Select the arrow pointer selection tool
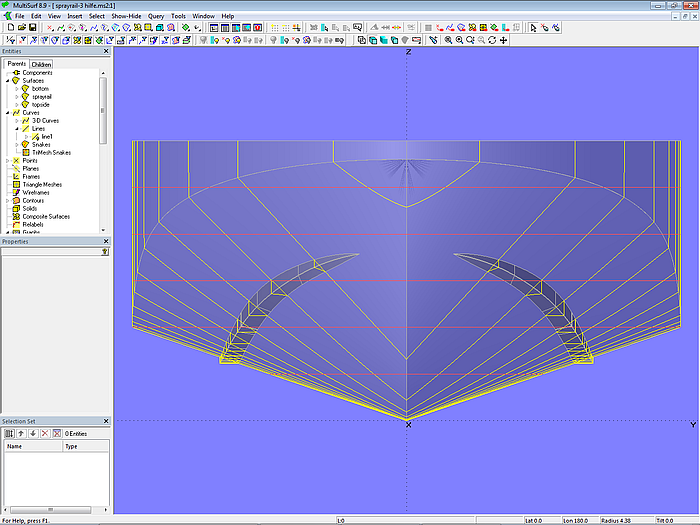This screenshot has width=700, height=525. [x=532, y=28]
